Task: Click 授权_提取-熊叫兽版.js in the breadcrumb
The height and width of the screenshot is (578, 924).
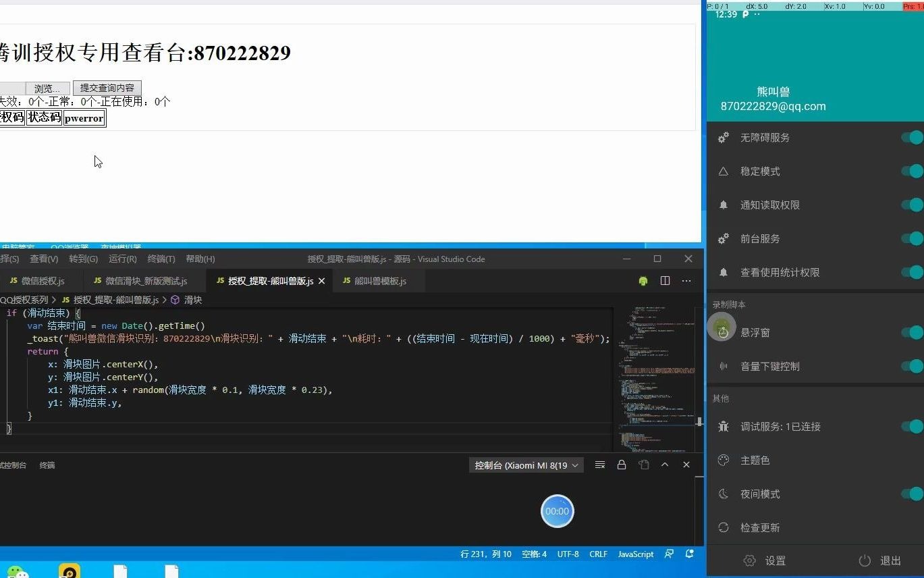Action: pyautogui.click(x=116, y=300)
